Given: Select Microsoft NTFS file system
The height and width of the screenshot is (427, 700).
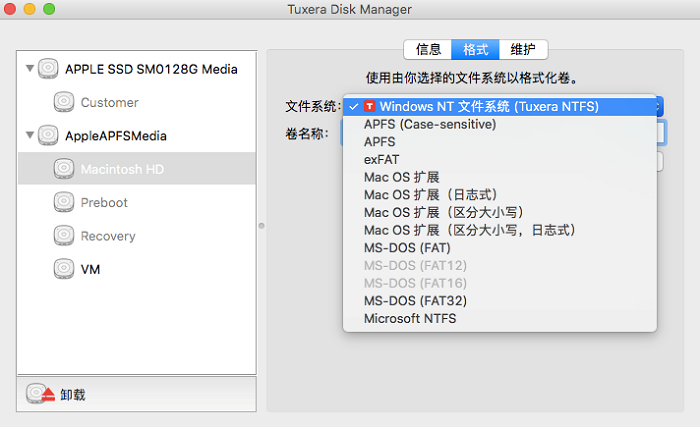Looking at the screenshot, I should 409,318.
